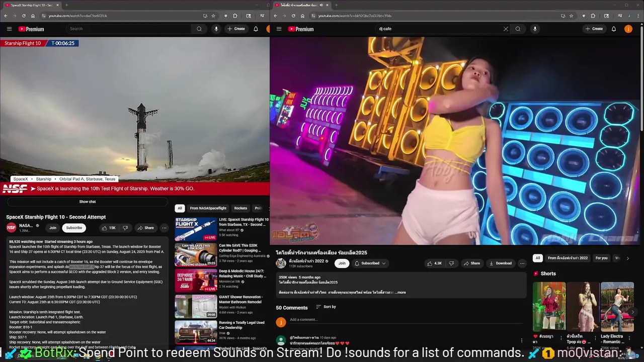Like the Thai DJ video showing 4.3K
This screenshot has height=362, width=644.
434,263
